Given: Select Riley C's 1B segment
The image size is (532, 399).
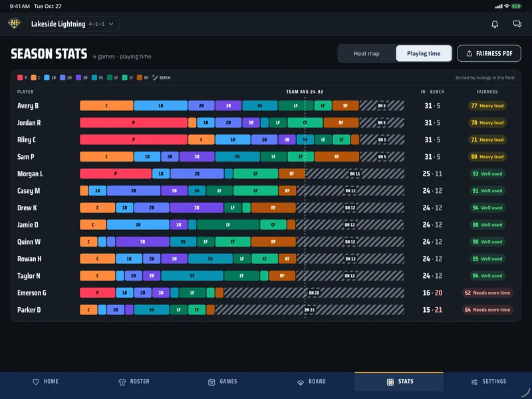Looking at the screenshot, I should (233, 140).
